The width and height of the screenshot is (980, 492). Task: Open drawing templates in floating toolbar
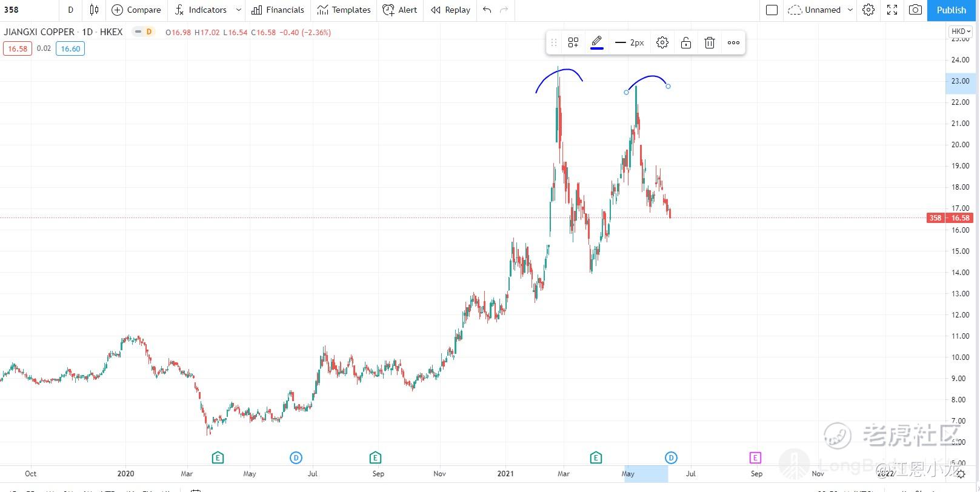point(573,42)
